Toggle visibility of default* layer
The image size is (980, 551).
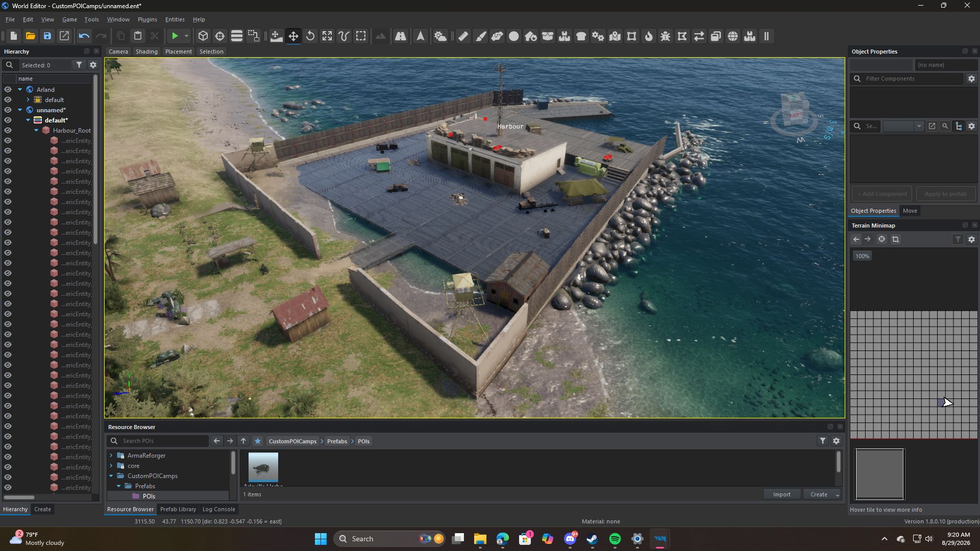[x=8, y=120]
